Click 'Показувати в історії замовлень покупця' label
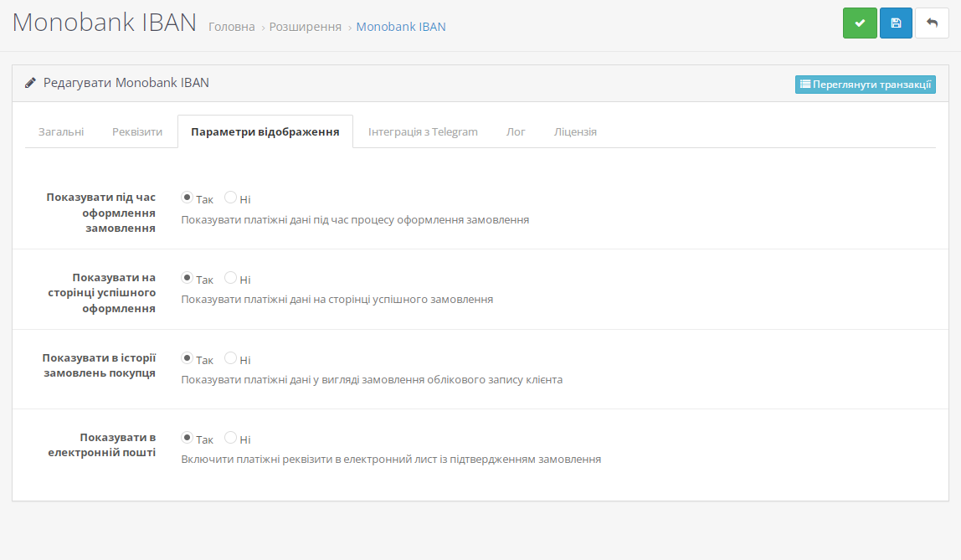The width and height of the screenshot is (961, 560). pos(100,365)
